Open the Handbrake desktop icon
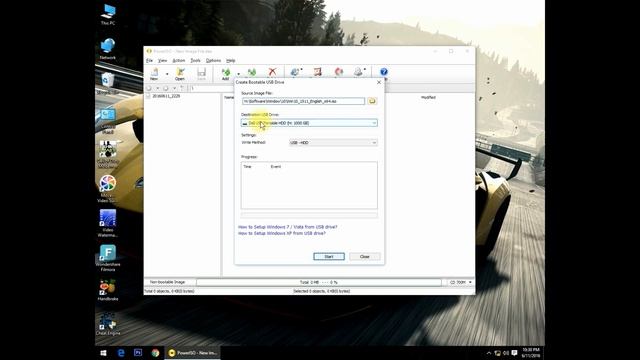The height and width of the screenshot is (360, 640). (108, 290)
